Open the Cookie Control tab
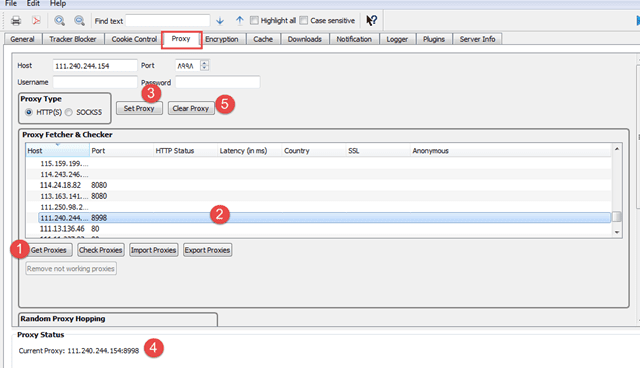 (134, 39)
